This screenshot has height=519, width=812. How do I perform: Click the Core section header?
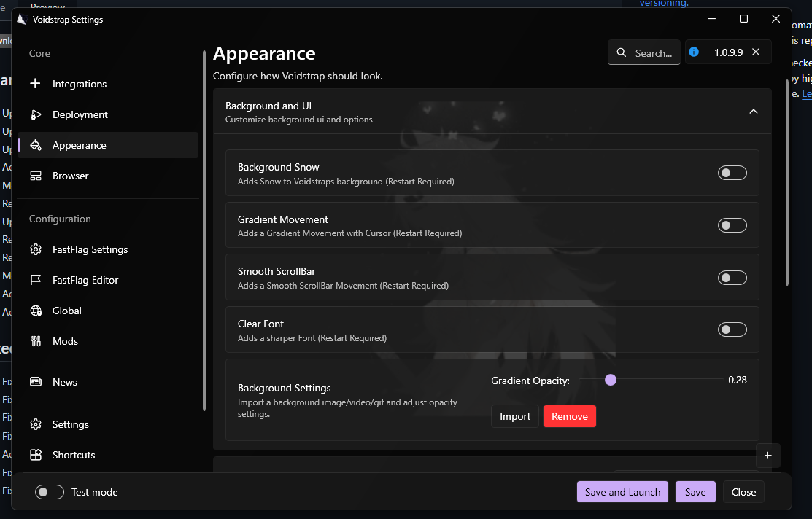39,53
